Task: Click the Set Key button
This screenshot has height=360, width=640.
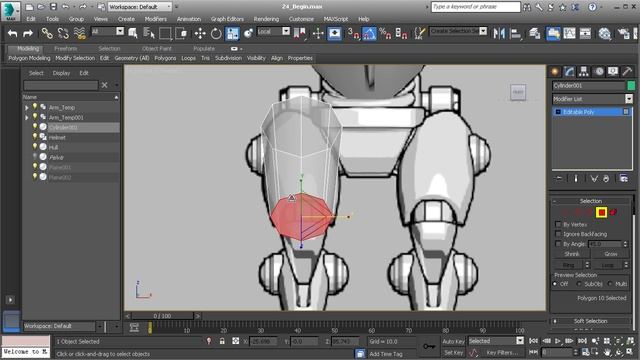Action: click(453, 352)
